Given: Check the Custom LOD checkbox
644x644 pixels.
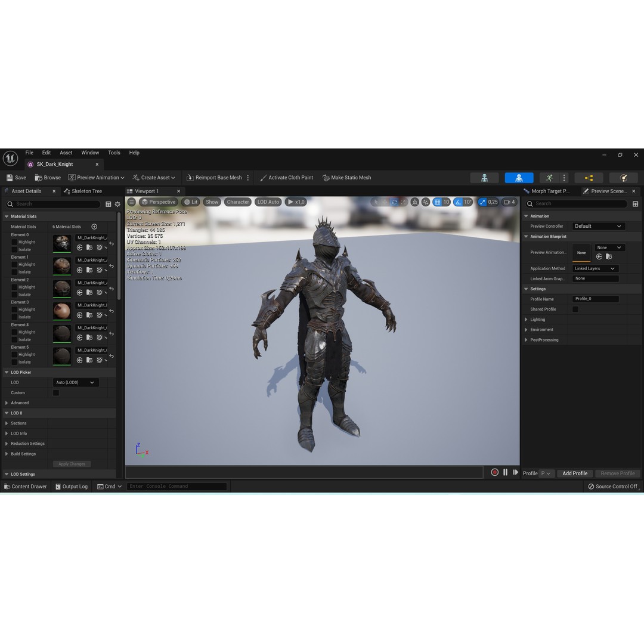Looking at the screenshot, I should pyautogui.click(x=56, y=393).
